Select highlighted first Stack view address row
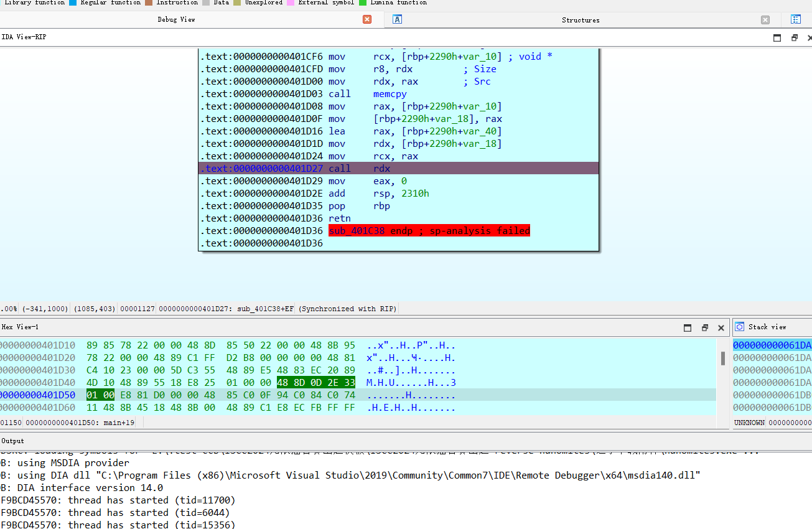812x529 pixels. [x=772, y=345]
